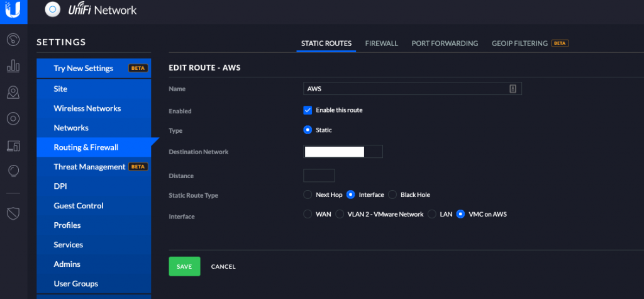Switch to the Firewall tab
644x299 pixels.
pos(382,43)
